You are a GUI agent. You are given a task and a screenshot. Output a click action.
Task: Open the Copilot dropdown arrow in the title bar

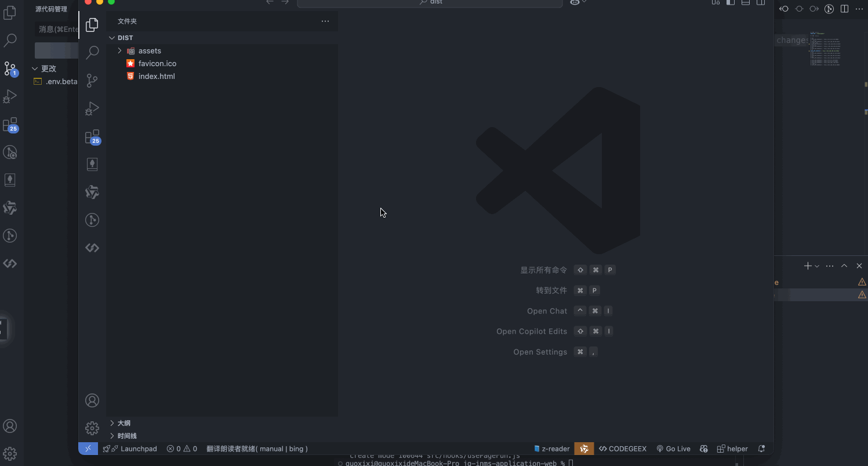(x=584, y=2)
